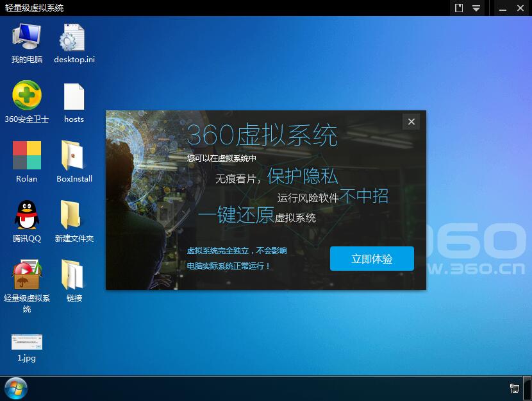Screen dimensions: 532x401
Task: Click the 您可以在虚拟系统中 text line
Action: coord(222,158)
